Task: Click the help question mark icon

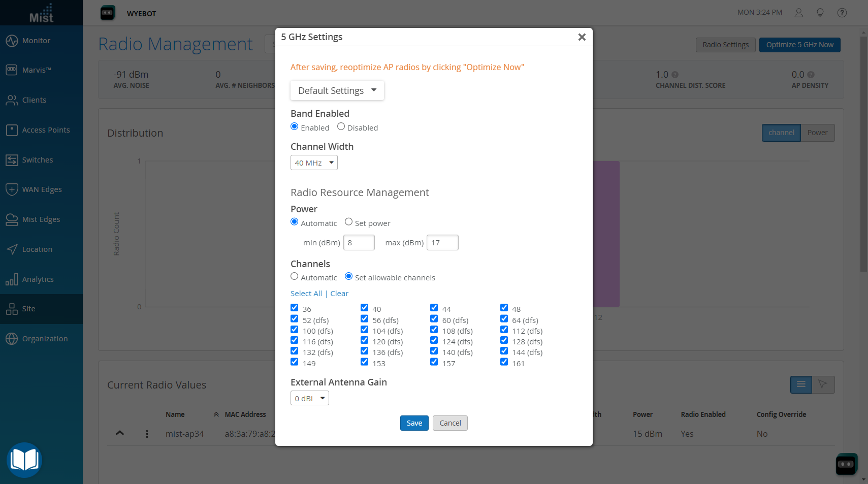Action: tap(842, 13)
